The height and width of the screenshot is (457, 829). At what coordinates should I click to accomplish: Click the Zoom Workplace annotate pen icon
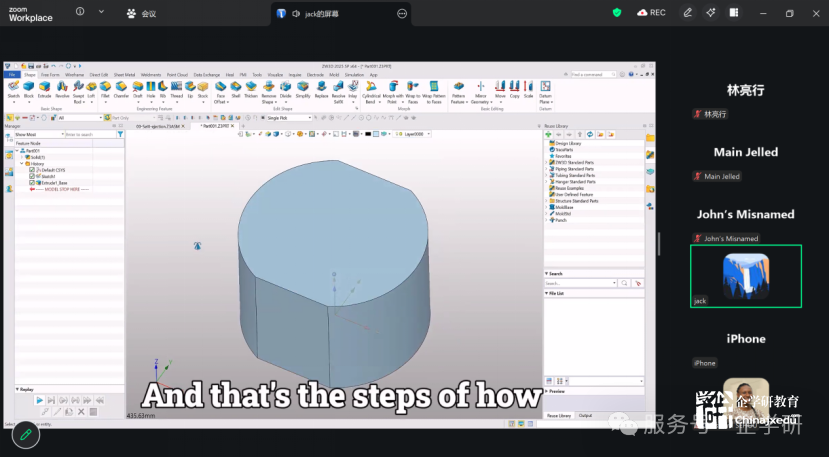(x=687, y=13)
